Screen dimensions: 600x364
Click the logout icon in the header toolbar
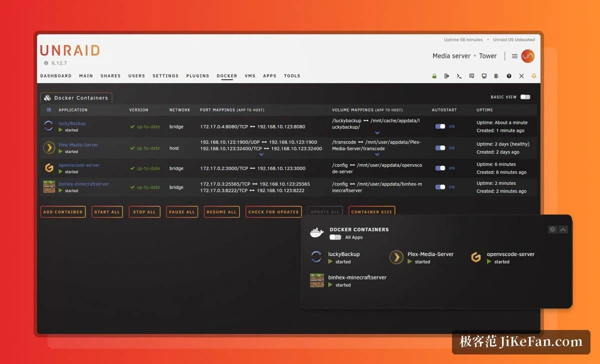tap(446, 76)
